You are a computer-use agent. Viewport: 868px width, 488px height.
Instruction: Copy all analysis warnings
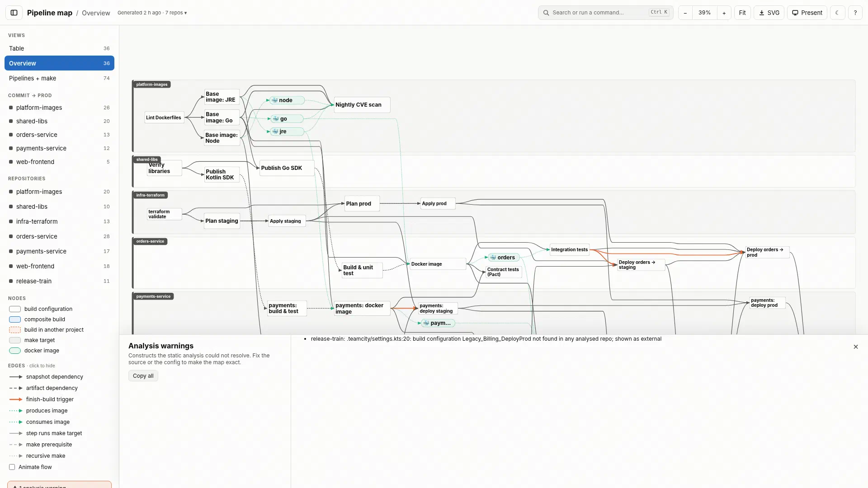(143, 376)
